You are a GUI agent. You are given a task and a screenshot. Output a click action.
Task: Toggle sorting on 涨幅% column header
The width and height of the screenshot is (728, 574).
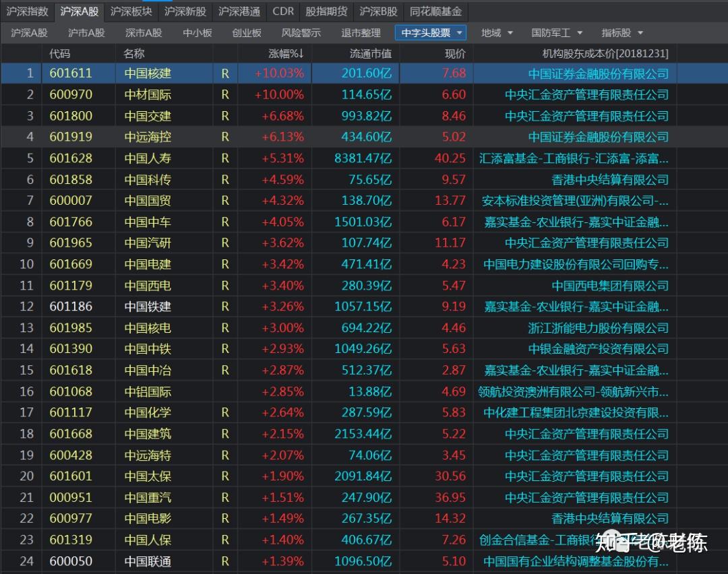click(x=286, y=54)
